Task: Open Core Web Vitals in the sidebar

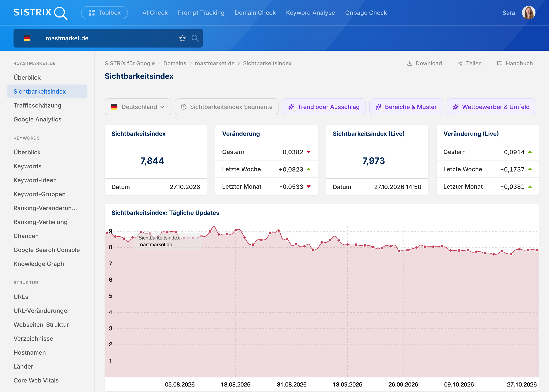Action: click(x=47, y=381)
